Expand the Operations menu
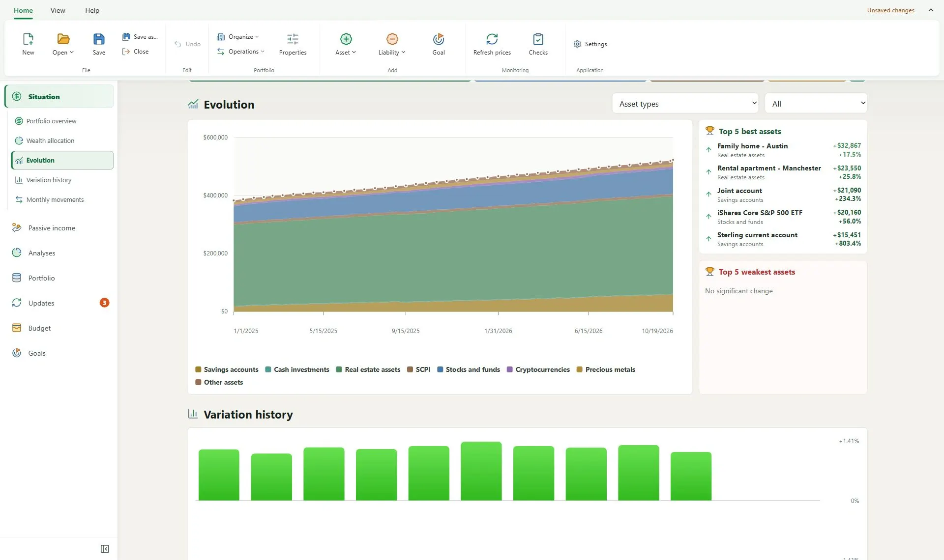 pos(241,52)
